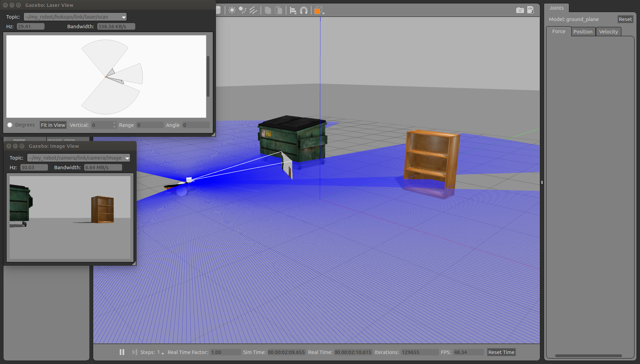
Task: Select the Position tab
Action: (x=583, y=31)
